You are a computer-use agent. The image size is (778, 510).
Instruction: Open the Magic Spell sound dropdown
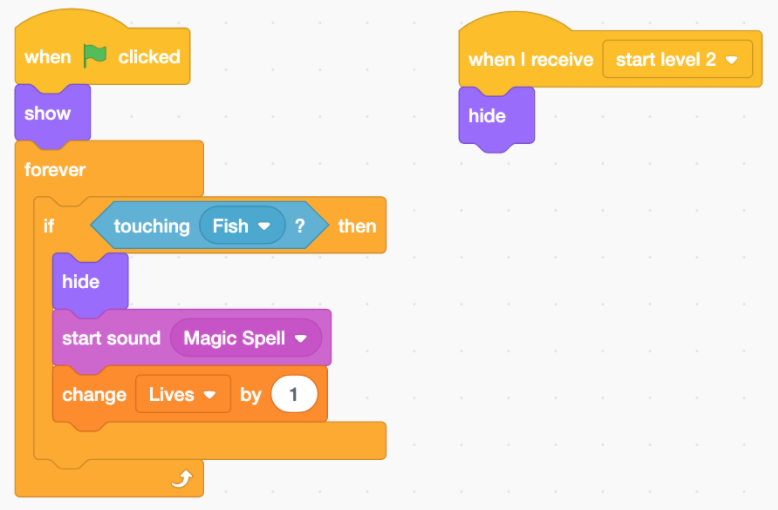point(246,338)
